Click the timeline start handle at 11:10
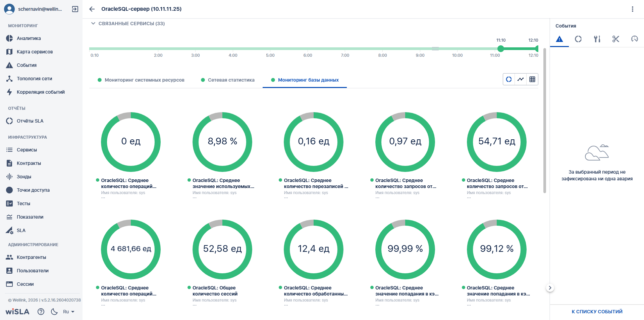 [x=501, y=49]
